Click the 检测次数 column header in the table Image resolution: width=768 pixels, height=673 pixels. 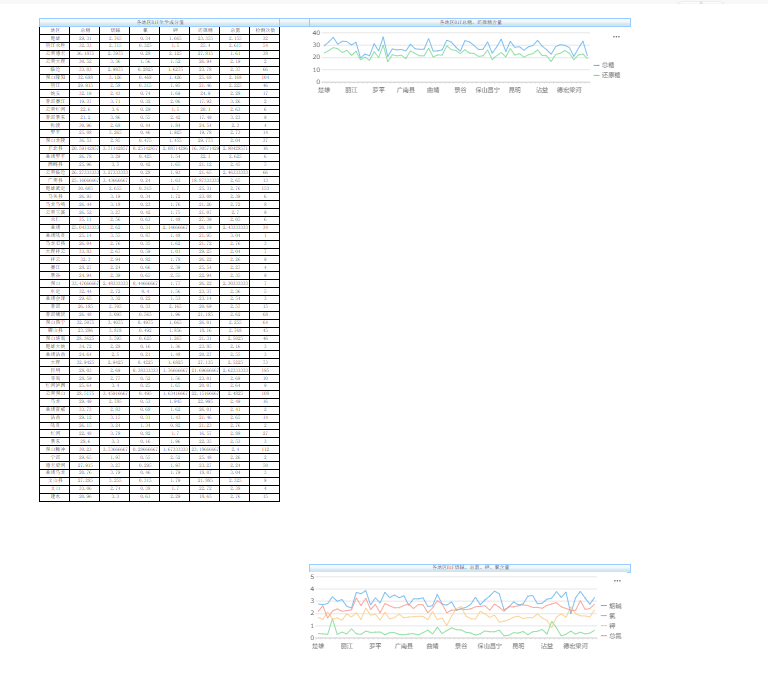pyautogui.click(x=265, y=30)
